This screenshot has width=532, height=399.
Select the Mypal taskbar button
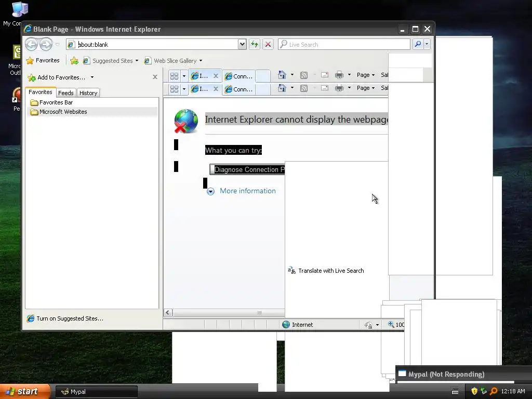[x=96, y=392]
